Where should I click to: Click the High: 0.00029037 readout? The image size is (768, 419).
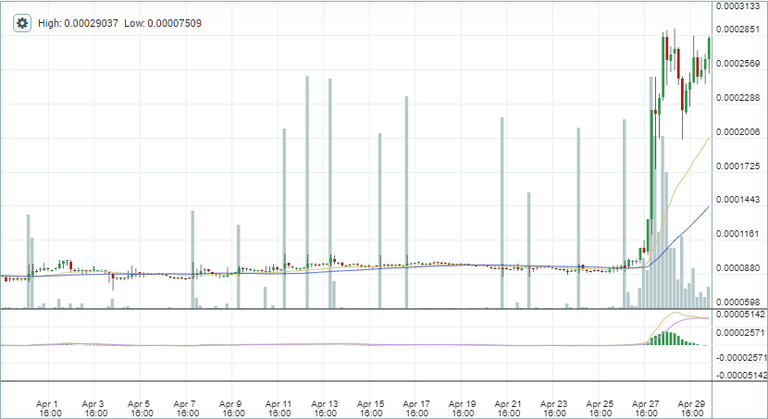(78, 23)
